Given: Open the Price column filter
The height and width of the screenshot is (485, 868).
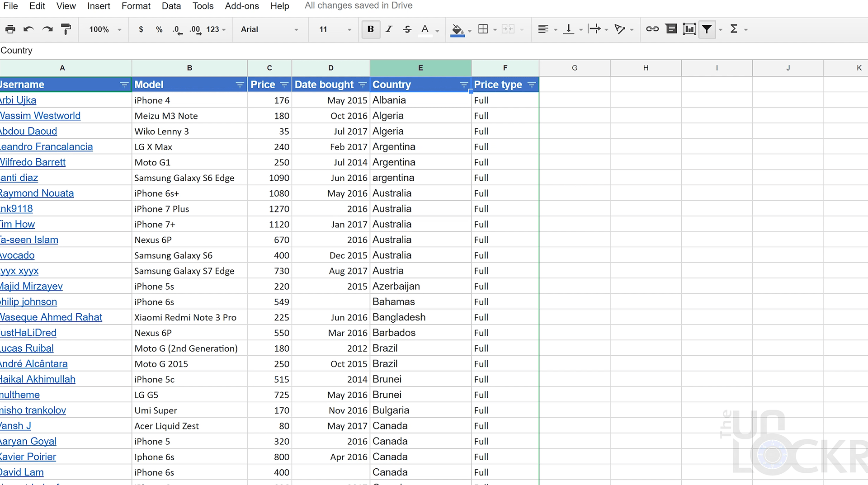Looking at the screenshot, I should coord(284,85).
